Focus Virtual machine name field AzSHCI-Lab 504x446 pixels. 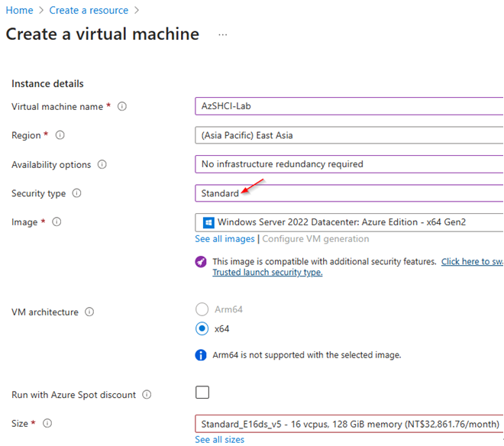(x=349, y=106)
